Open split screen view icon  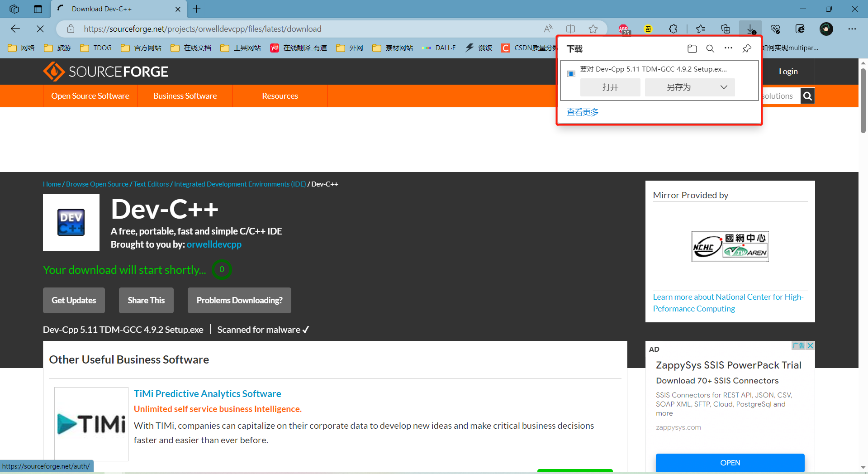pos(571,29)
